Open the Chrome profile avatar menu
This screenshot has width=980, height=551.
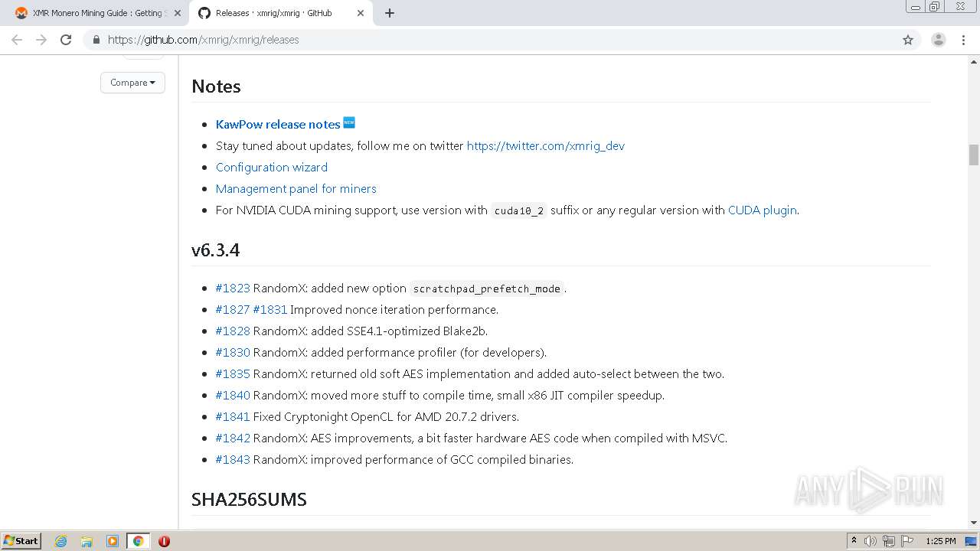pyautogui.click(x=939, y=40)
